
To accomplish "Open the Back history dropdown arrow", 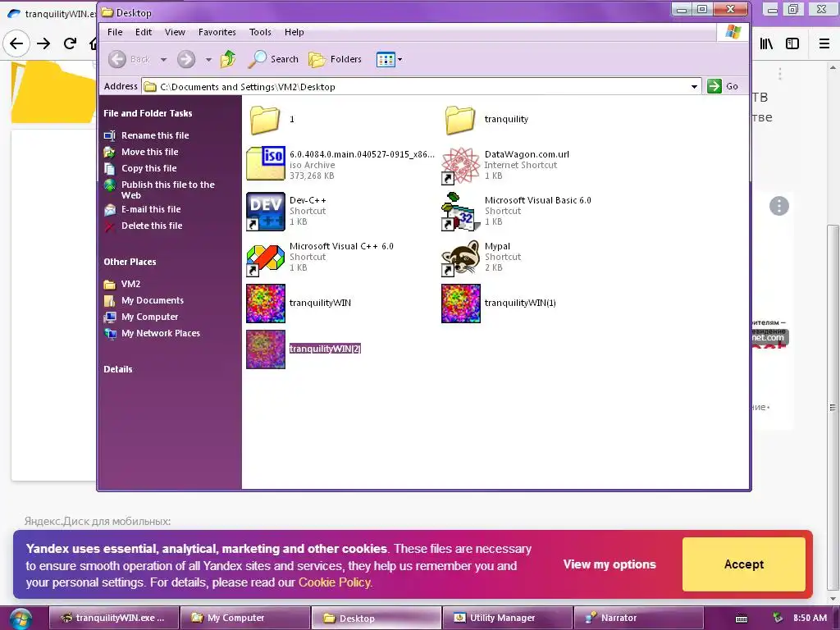I will (x=163, y=59).
